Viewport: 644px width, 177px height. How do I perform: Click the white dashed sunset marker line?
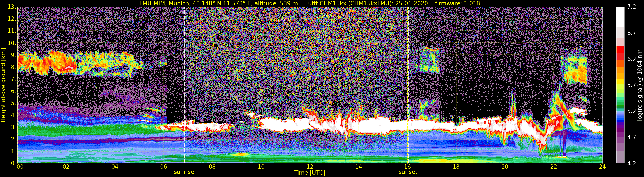(x=408, y=85)
